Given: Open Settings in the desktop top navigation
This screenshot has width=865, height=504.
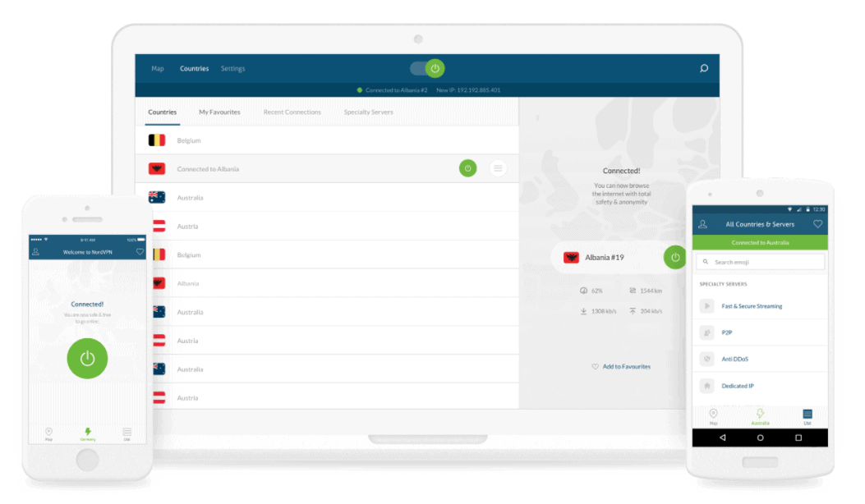Looking at the screenshot, I should 232,69.
